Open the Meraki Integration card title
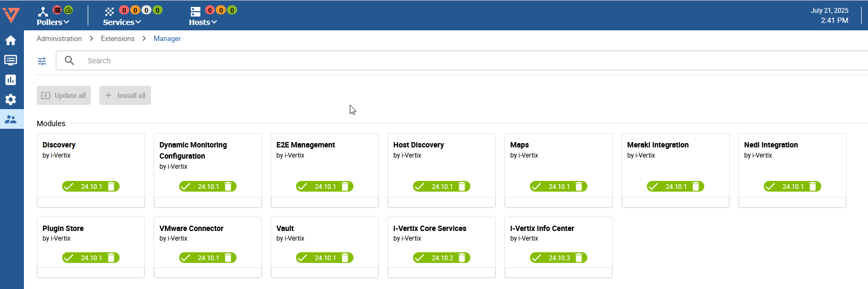The image size is (868, 289). (x=658, y=145)
